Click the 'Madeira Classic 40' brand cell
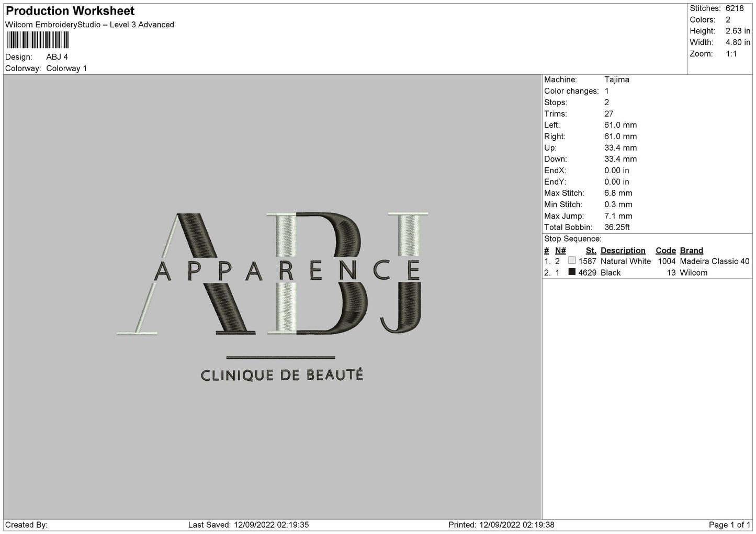The image size is (756, 534). tap(715, 261)
